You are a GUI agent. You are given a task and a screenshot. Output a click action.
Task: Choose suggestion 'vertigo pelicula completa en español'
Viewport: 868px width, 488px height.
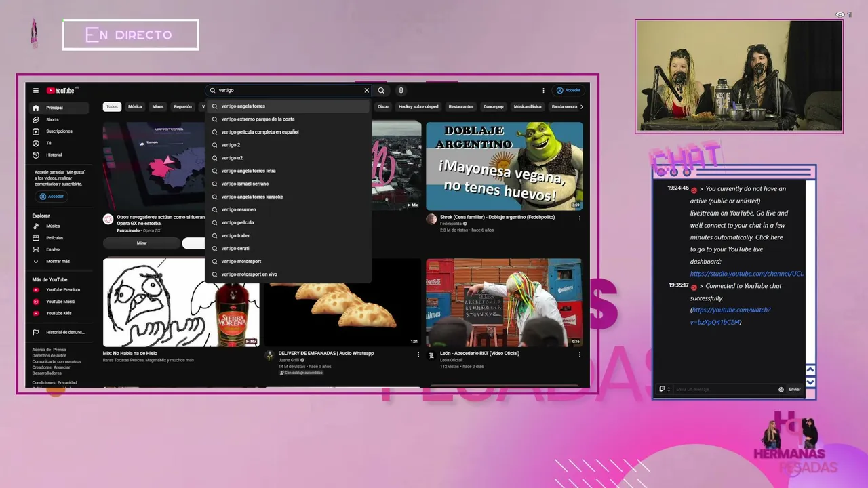(x=288, y=132)
